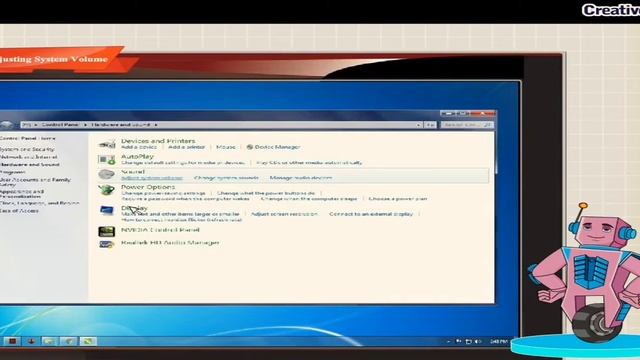Click Control Panel in the address breadcrumb
Image resolution: width=640 pixels, height=360 pixels.
coord(60,125)
